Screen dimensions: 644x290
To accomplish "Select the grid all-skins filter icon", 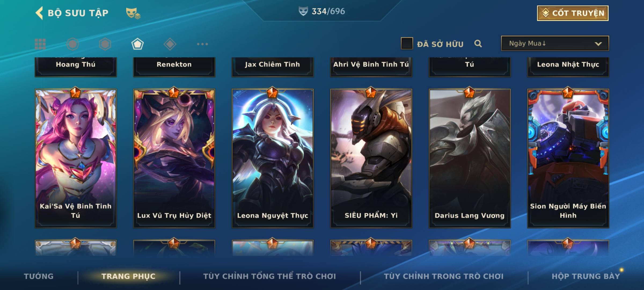I will [40, 44].
